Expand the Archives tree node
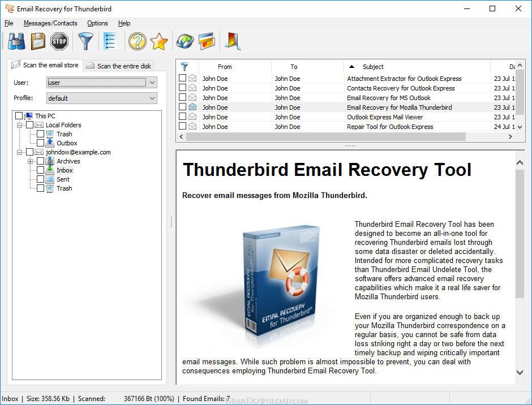 pyautogui.click(x=30, y=161)
